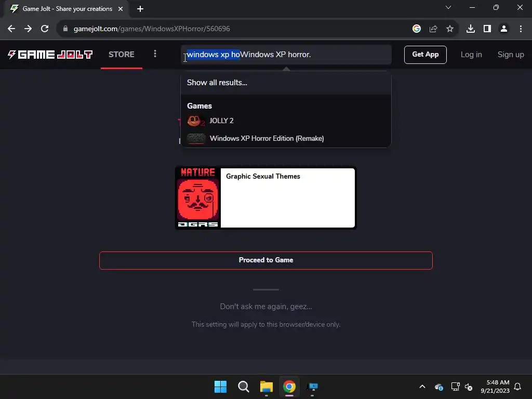Click the Game Jolt search field

click(286, 55)
